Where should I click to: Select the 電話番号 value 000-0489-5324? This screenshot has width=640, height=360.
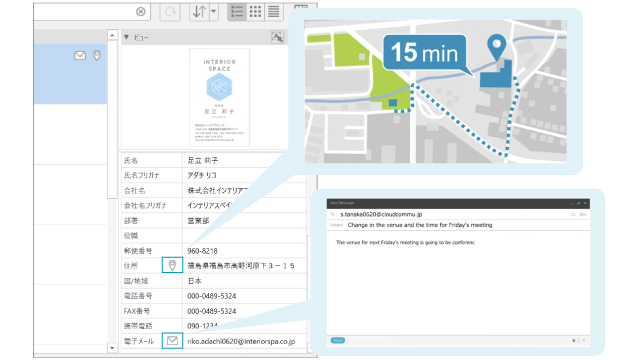[211, 296]
